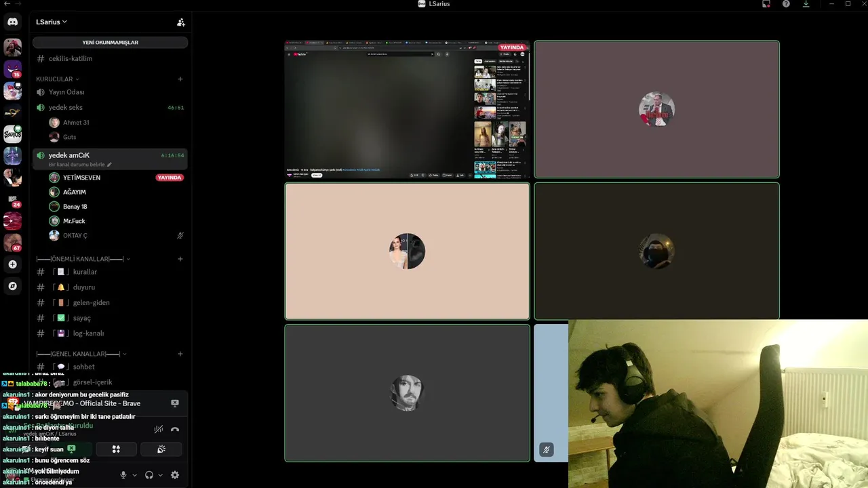Image resolution: width=868 pixels, height=488 pixels.
Task: Click the download update arrow icon
Action: pyautogui.click(x=806, y=4)
